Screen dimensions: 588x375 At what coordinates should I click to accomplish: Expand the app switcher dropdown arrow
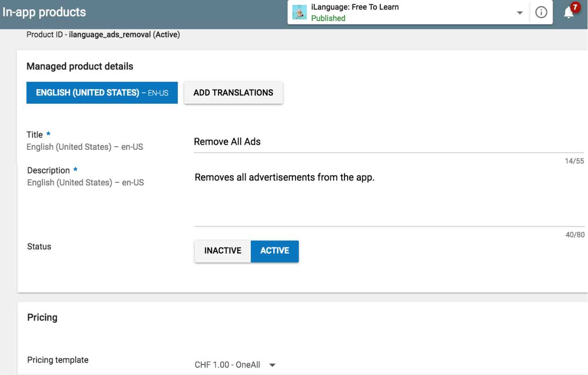tap(519, 13)
